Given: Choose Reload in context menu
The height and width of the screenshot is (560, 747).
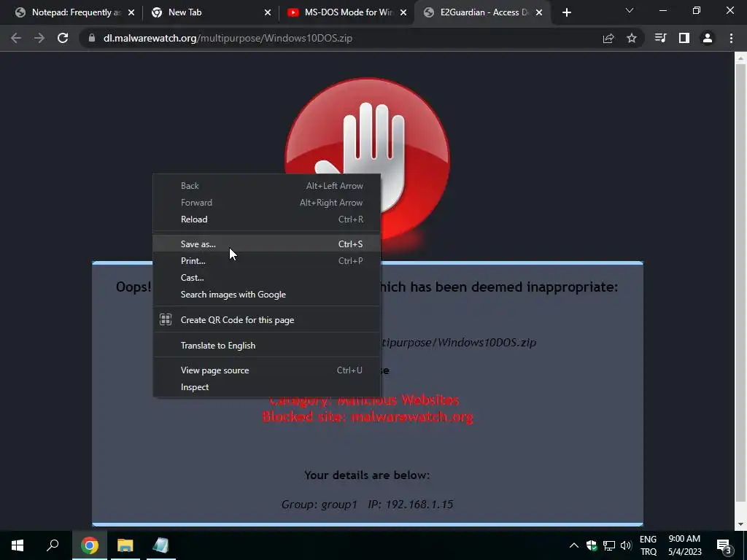Looking at the screenshot, I should (266, 219).
